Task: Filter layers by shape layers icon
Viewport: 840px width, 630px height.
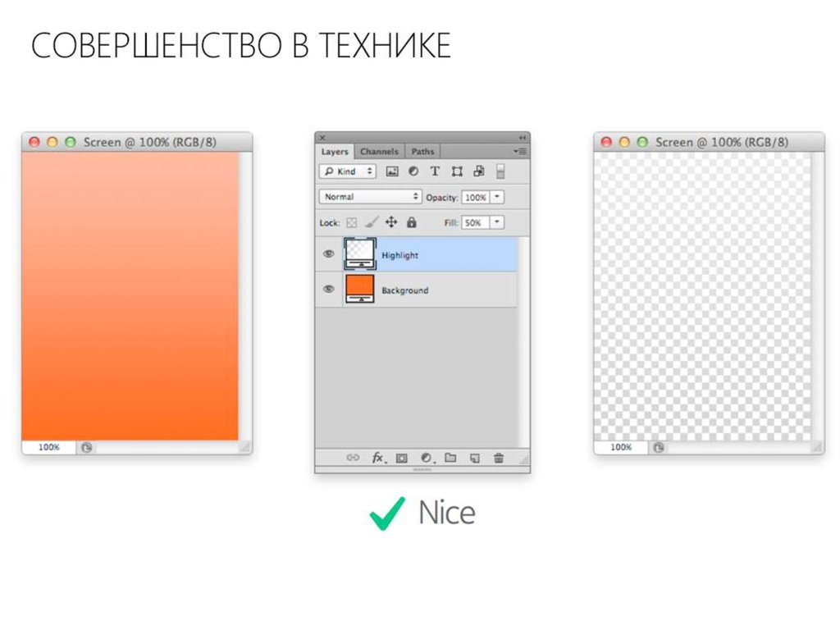Action: click(x=457, y=171)
